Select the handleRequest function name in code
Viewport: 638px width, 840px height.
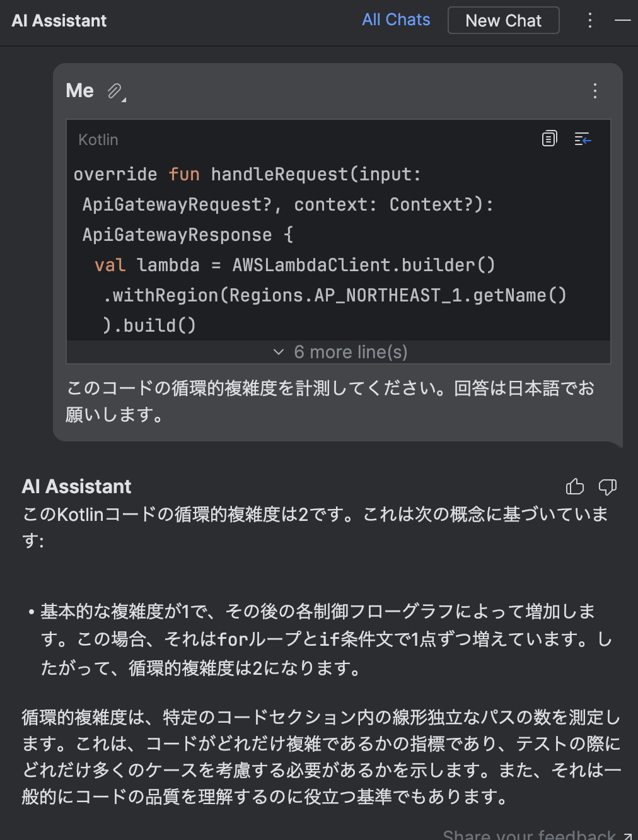point(279,174)
